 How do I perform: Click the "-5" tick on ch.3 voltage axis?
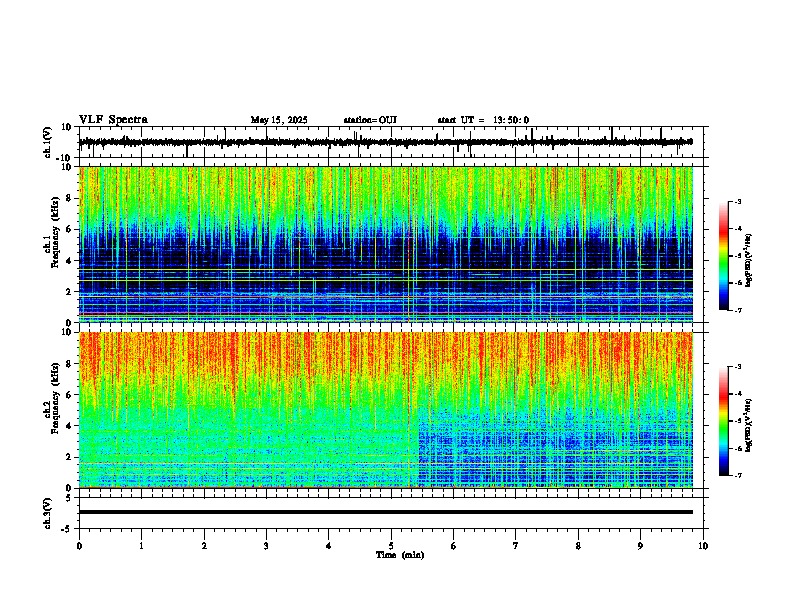(x=67, y=529)
